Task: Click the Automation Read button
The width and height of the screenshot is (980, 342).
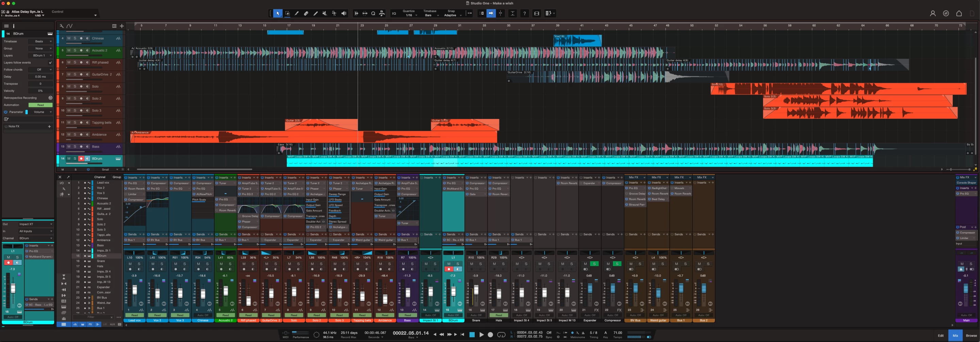Action: 40,105
